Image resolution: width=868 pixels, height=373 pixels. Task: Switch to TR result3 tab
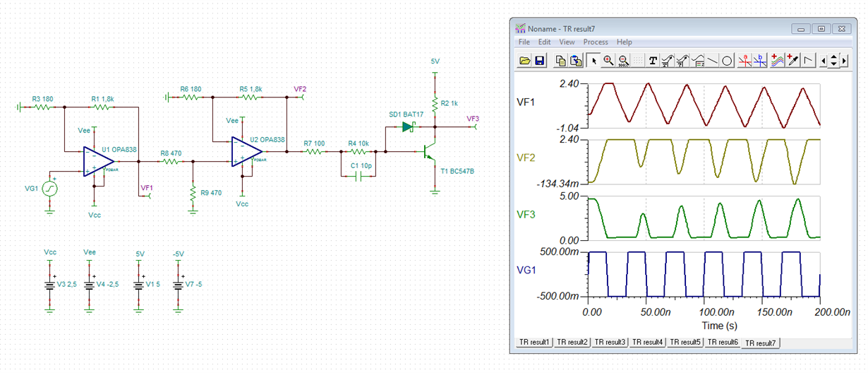point(610,342)
